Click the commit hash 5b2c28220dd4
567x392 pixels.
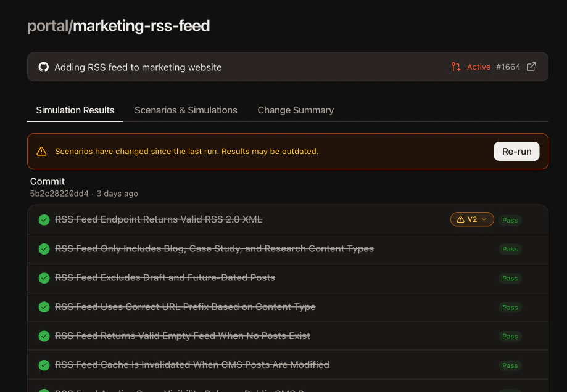(x=59, y=194)
